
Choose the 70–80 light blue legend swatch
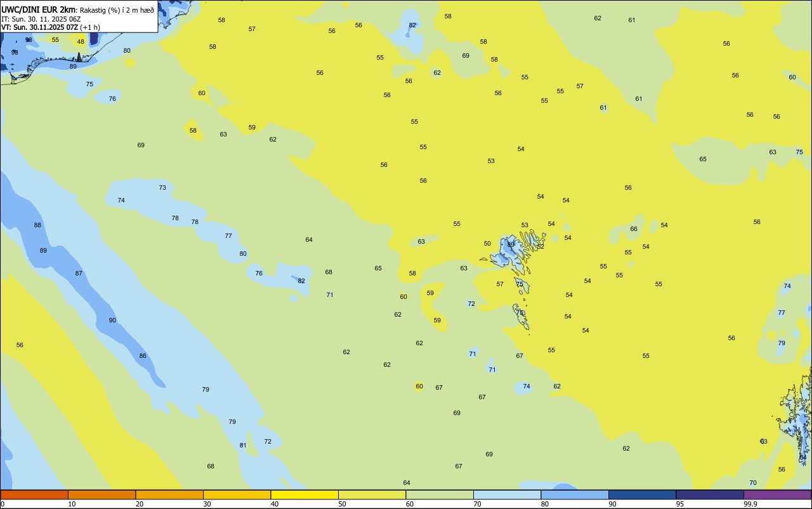click(x=507, y=494)
